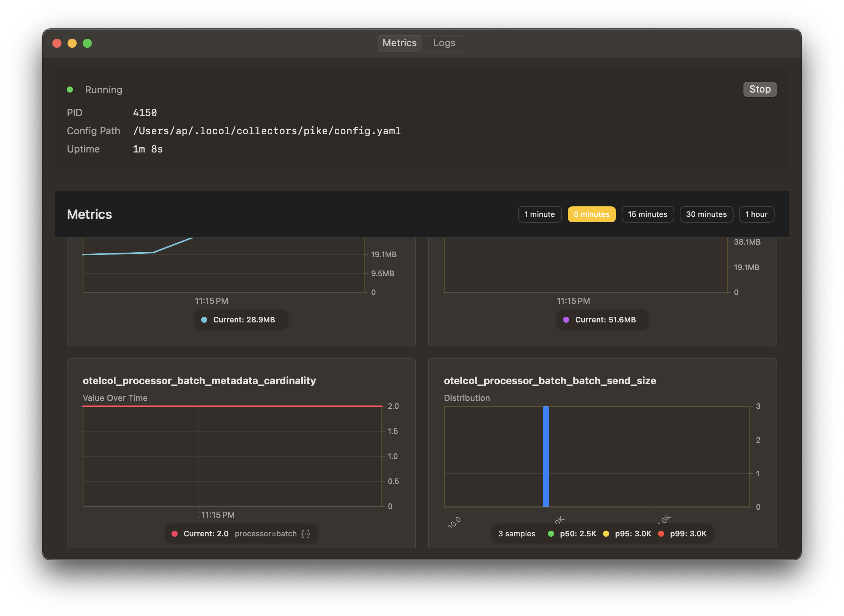
Task: Click the 'Value Over Time' subtitle
Action: coord(115,398)
